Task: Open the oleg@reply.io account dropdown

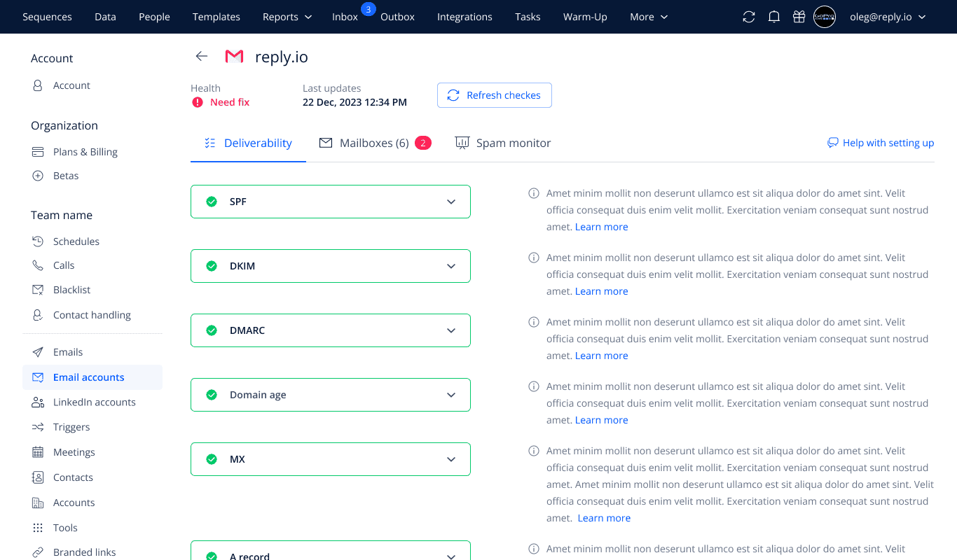Action: [888, 17]
